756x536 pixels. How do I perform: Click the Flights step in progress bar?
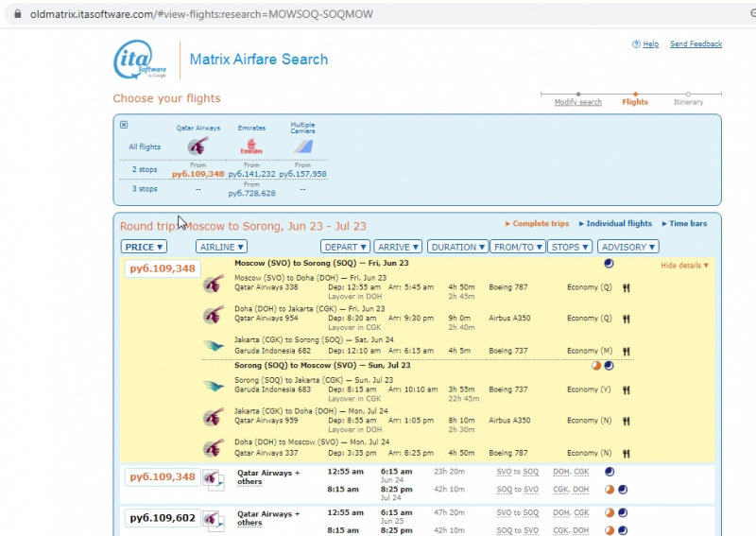pyautogui.click(x=635, y=102)
